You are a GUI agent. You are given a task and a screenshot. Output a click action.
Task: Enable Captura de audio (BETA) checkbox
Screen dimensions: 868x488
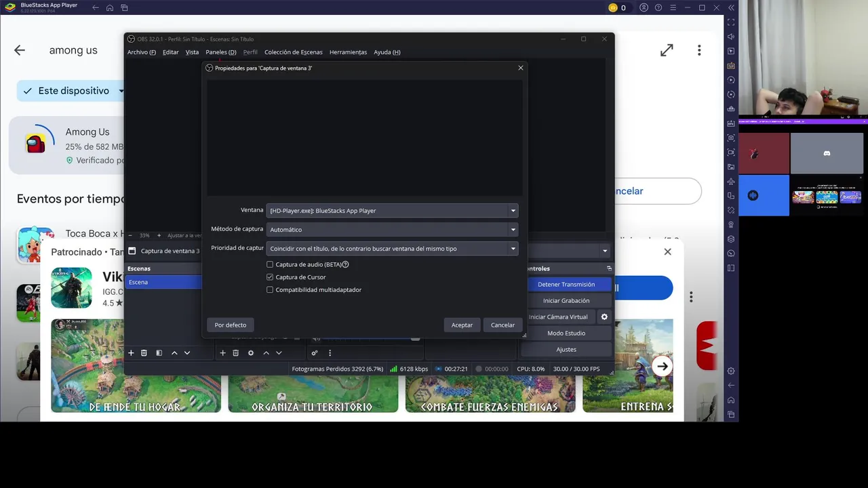[270, 264]
